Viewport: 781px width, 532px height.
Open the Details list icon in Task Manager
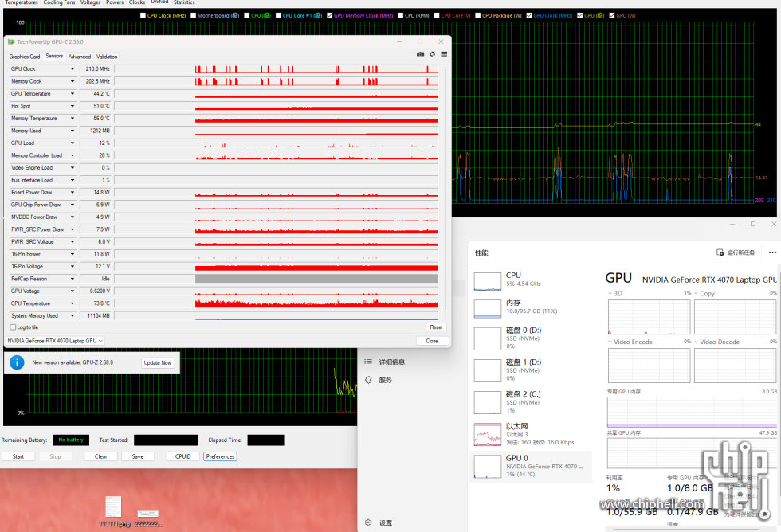point(368,362)
